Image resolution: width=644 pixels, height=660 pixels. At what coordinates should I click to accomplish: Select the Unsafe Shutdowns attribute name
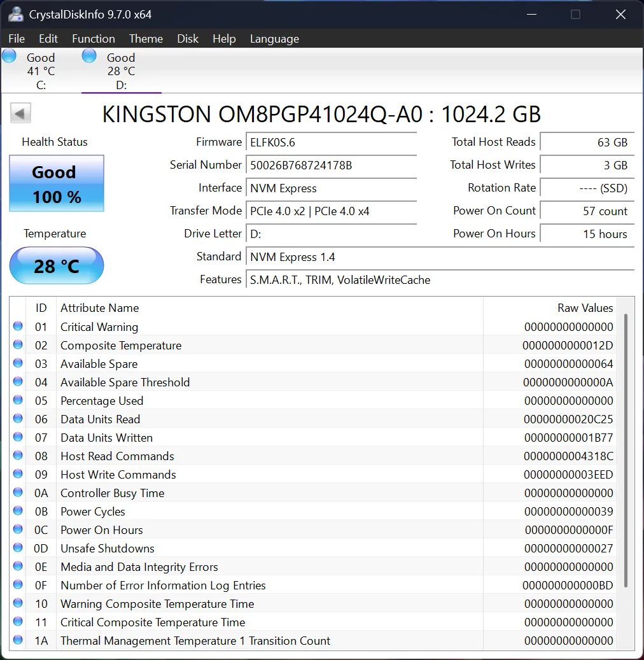pyautogui.click(x=108, y=549)
